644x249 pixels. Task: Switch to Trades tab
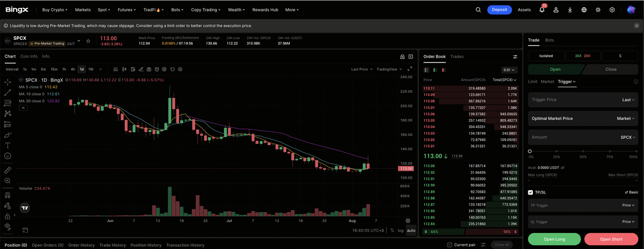pyautogui.click(x=457, y=56)
